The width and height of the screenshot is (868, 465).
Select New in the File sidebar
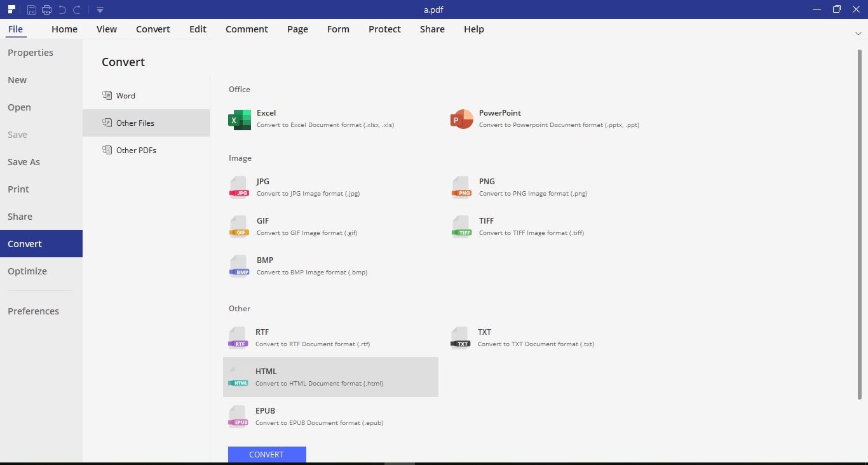click(x=41, y=80)
